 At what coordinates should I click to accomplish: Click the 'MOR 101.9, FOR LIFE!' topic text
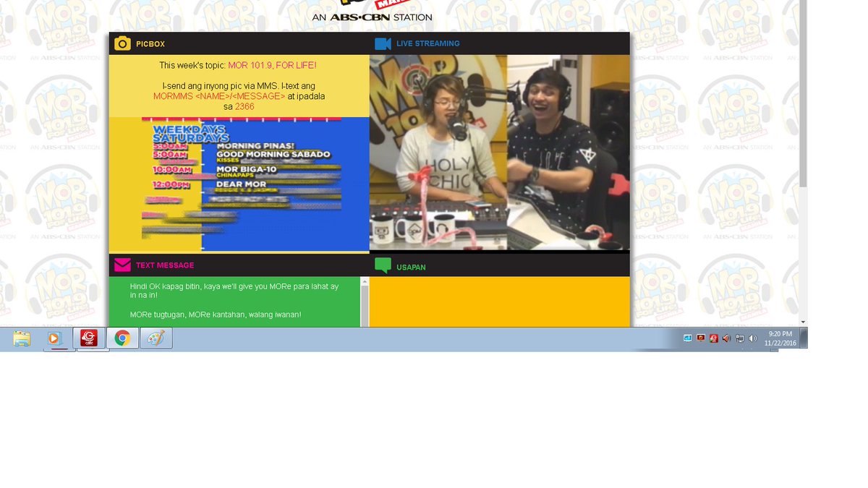pyautogui.click(x=272, y=65)
